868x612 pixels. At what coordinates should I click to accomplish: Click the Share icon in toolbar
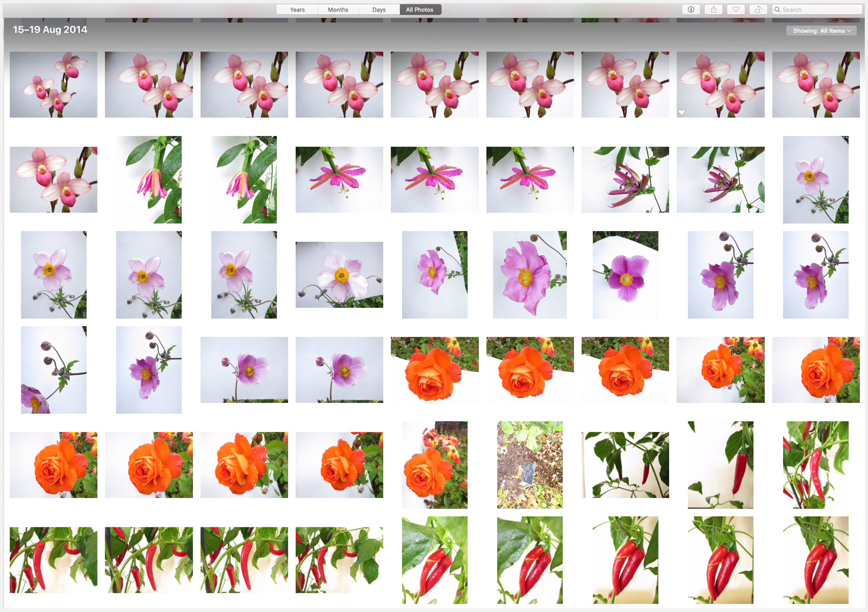[713, 10]
